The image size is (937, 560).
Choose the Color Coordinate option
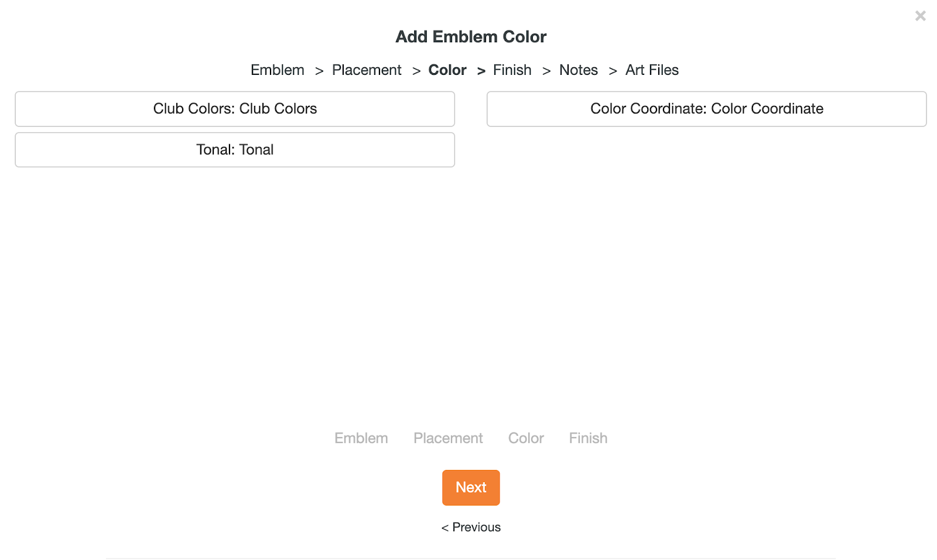(x=706, y=109)
